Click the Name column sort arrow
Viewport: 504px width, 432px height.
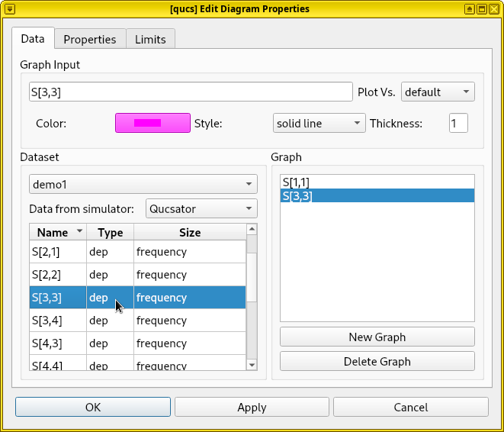click(x=79, y=233)
